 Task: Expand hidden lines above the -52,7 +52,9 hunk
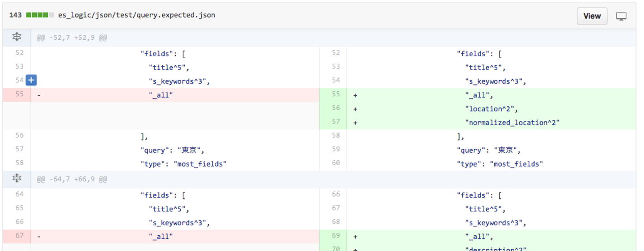click(x=17, y=38)
